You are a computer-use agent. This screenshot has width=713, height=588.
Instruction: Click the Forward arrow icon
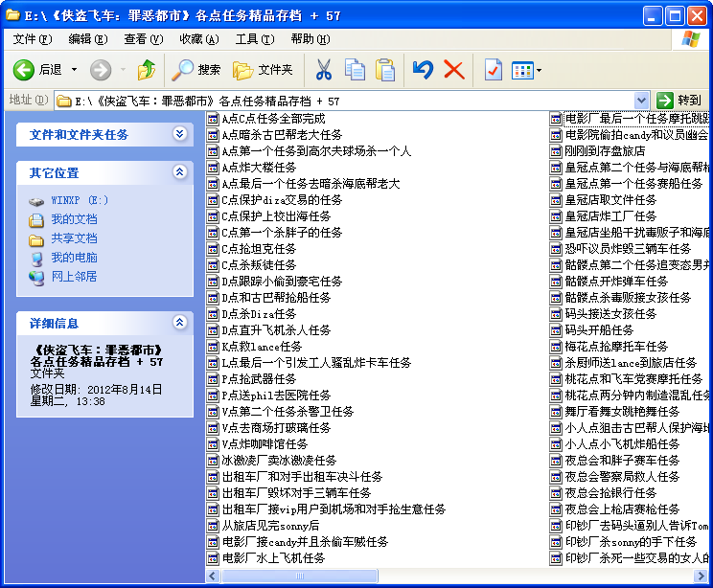101,70
